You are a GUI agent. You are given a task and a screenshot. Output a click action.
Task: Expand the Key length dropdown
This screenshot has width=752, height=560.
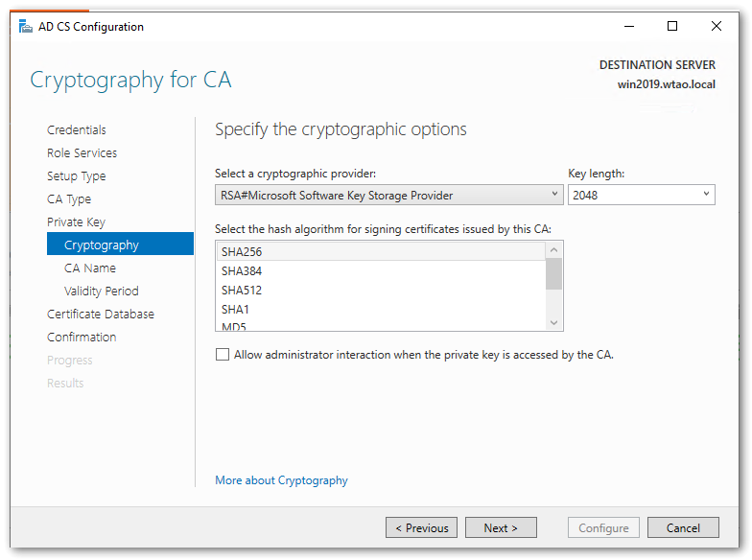click(641, 196)
